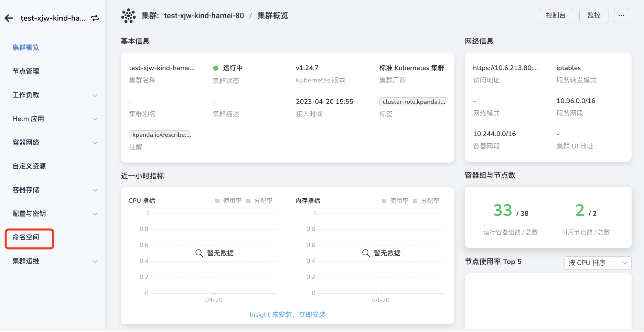Viewport: 644px width, 332px height.
Task: Toggle CPU chart 使用率 legend
Action: (228, 201)
